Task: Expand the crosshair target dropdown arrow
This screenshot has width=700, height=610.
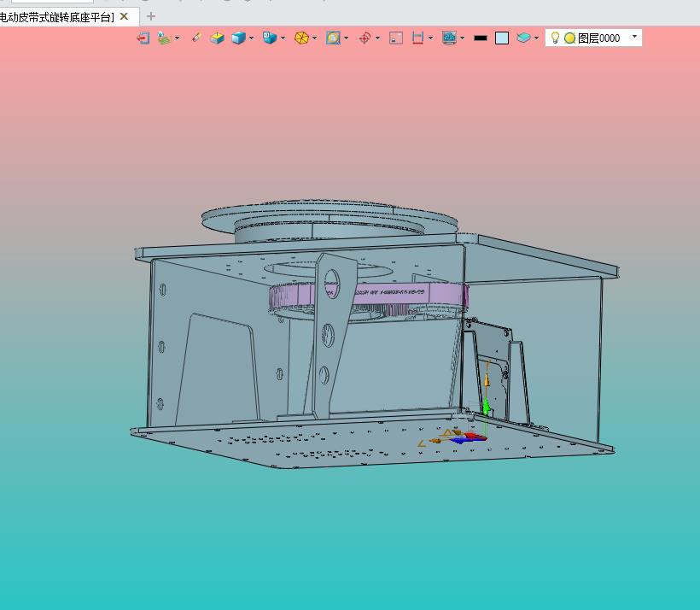Action: (x=377, y=38)
